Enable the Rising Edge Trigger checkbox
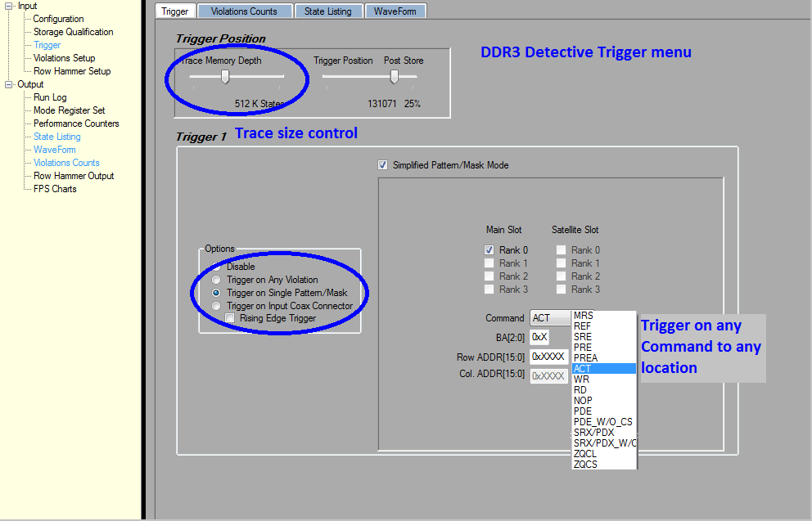 pos(229,318)
